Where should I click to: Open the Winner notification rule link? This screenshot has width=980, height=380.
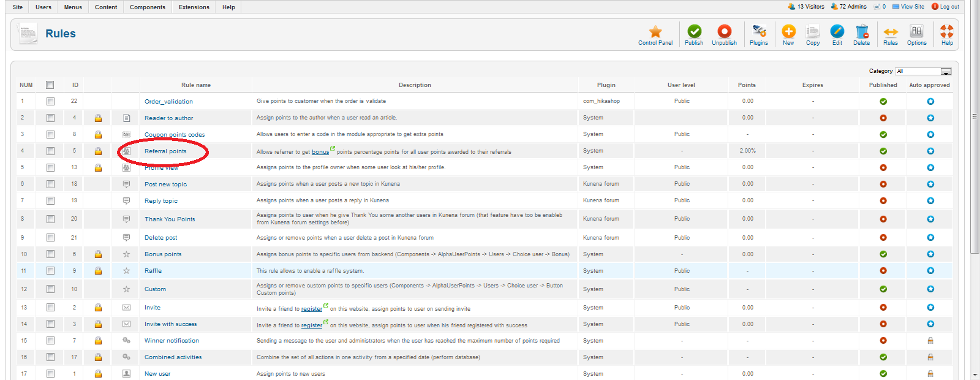[171, 341]
